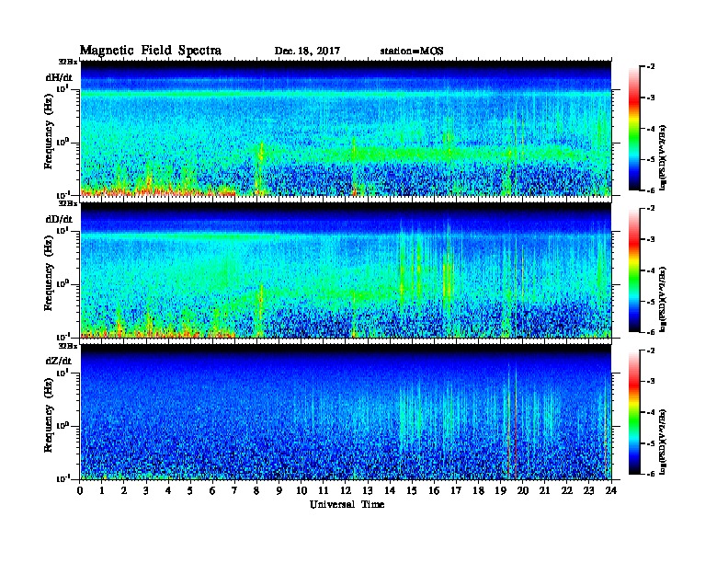Click hour tick label "0" on time axis
This screenshot has width=728, height=563.
pos(80,490)
